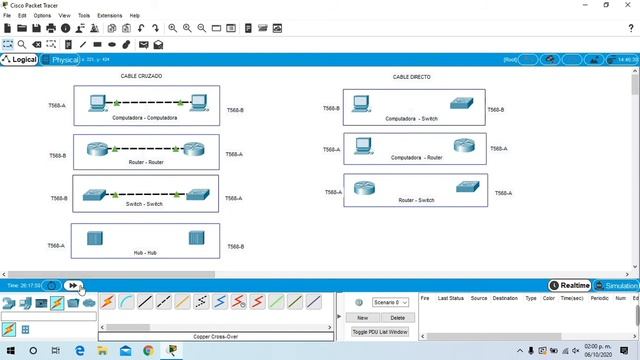The height and width of the screenshot is (360, 640).
Task: Add a Simple PDU envelope
Action: pyautogui.click(x=143, y=44)
